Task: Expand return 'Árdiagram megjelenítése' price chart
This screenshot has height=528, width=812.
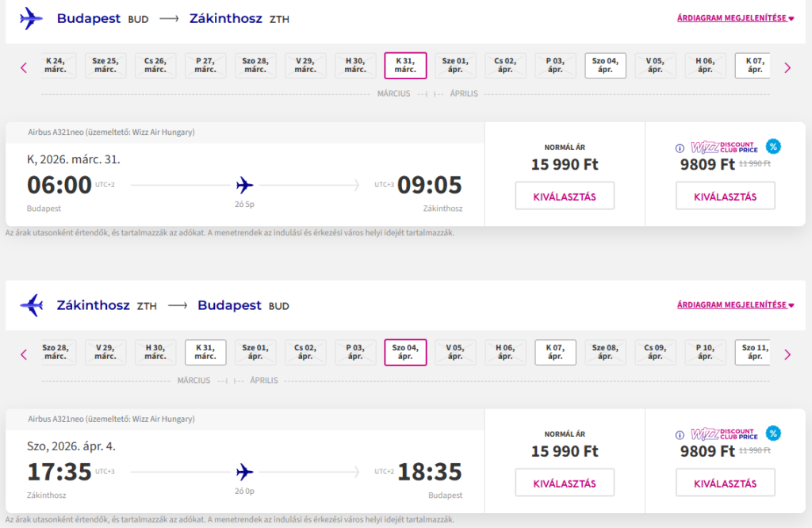Action: [x=735, y=305]
